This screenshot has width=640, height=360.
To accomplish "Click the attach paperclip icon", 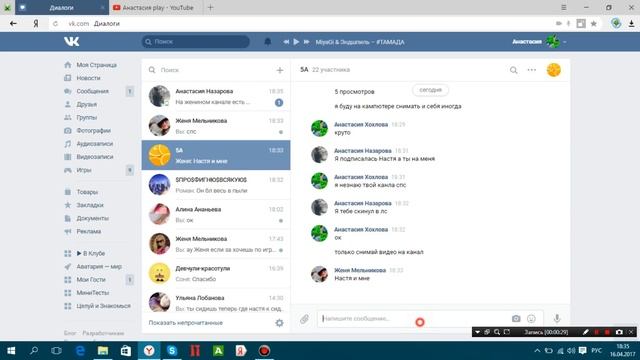I will tap(304, 319).
